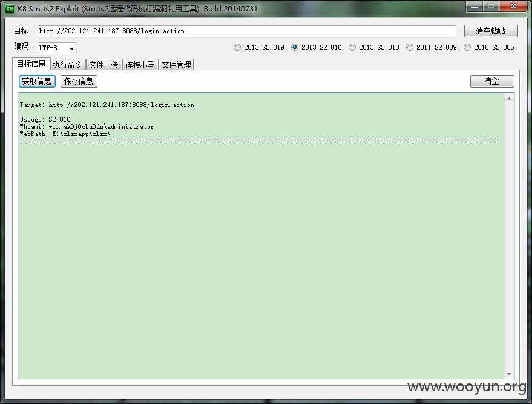Click the 获取信息 button
The height and width of the screenshot is (404, 532).
coord(37,81)
